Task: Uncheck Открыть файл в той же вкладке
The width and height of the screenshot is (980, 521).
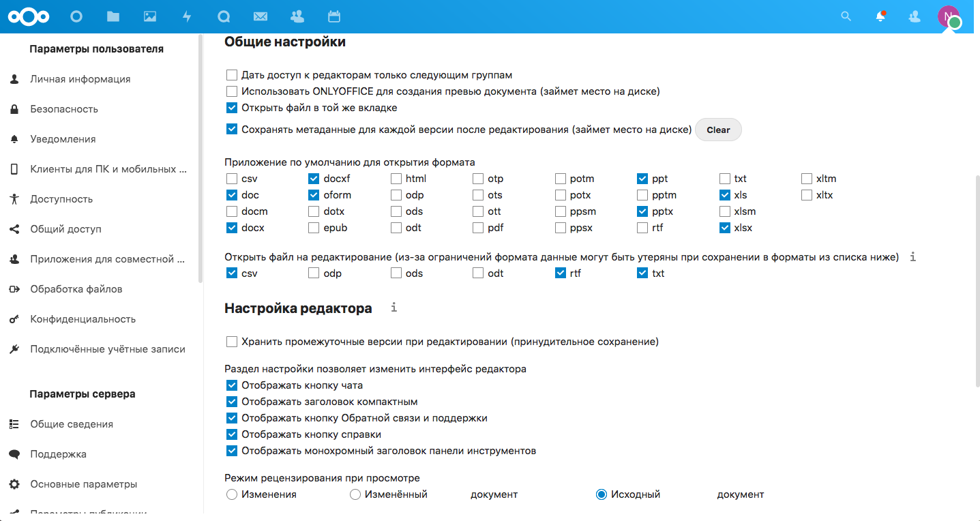Action: (x=232, y=108)
